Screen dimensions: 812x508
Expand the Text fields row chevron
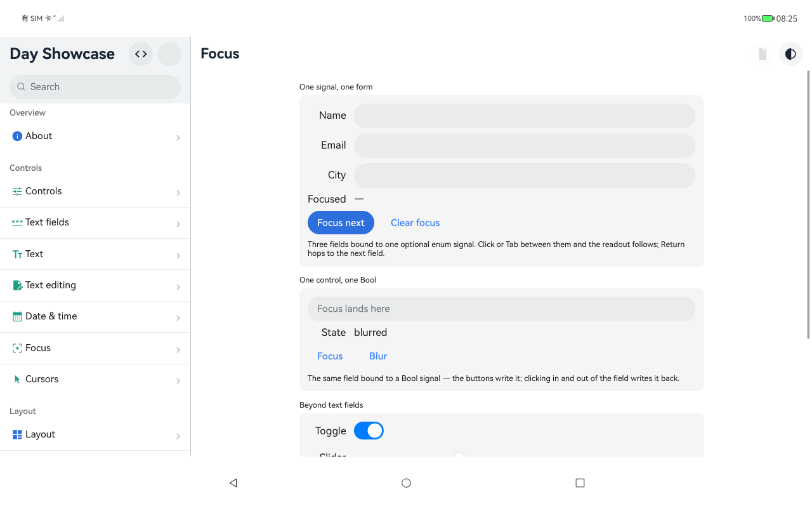(178, 224)
